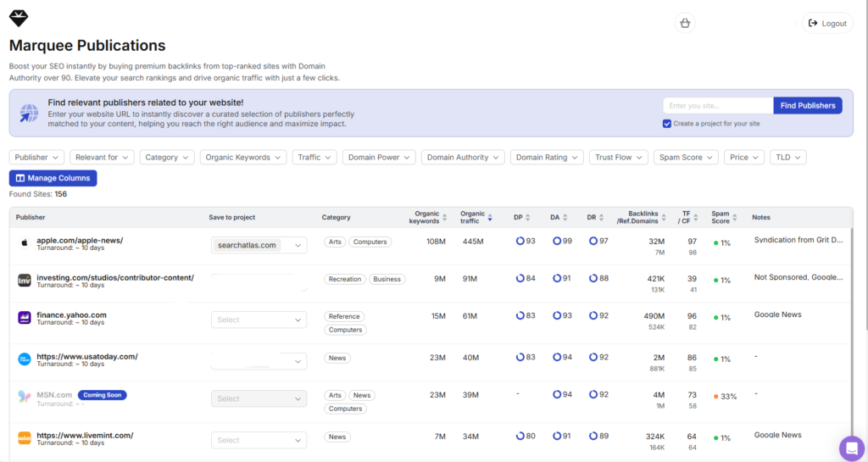
Task: Sort by TF / CF column arrows
Action: [x=696, y=218]
